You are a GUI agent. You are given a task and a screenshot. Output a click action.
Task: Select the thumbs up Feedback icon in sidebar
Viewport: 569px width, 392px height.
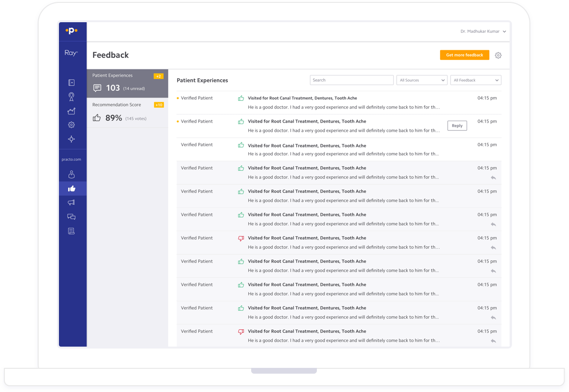71,188
